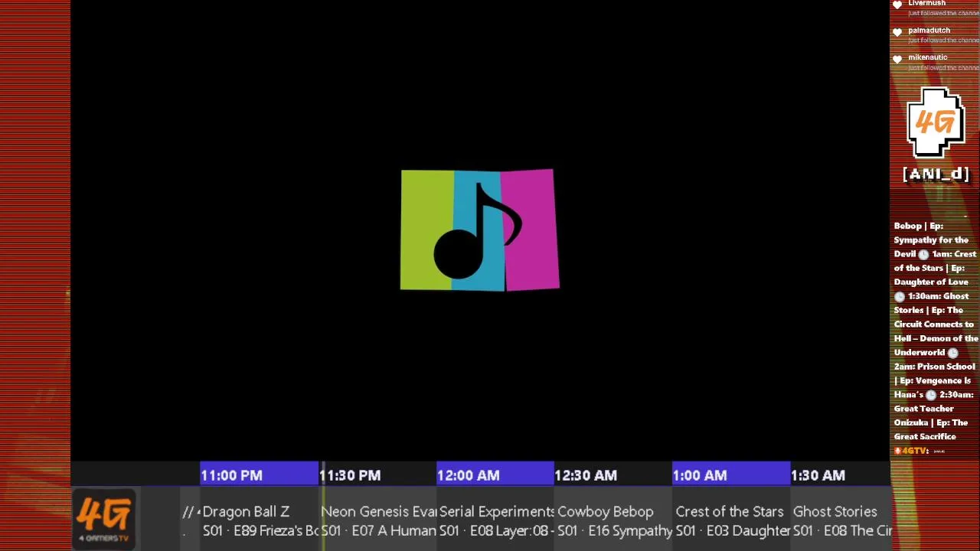Click 'Sympathy for the' in sidebar schedule
The width and height of the screenshot is (980, 551).
coord(931,240)
